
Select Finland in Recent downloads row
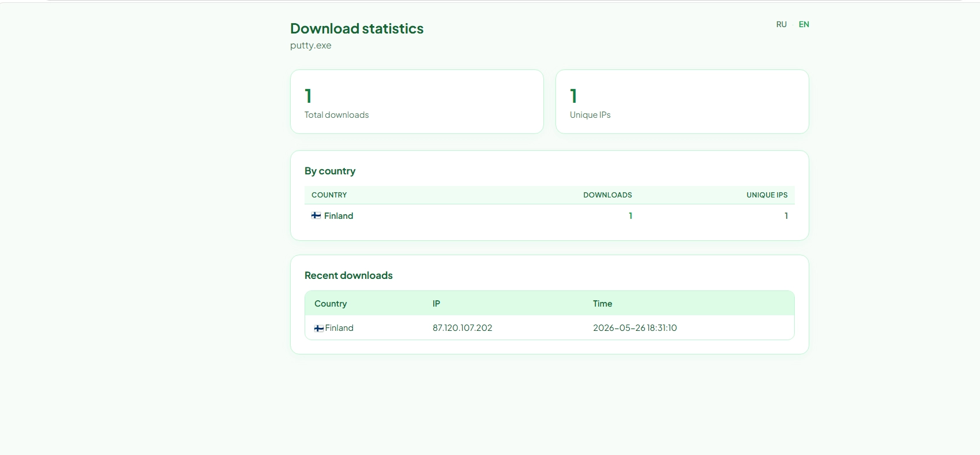(x=339, y=328)
